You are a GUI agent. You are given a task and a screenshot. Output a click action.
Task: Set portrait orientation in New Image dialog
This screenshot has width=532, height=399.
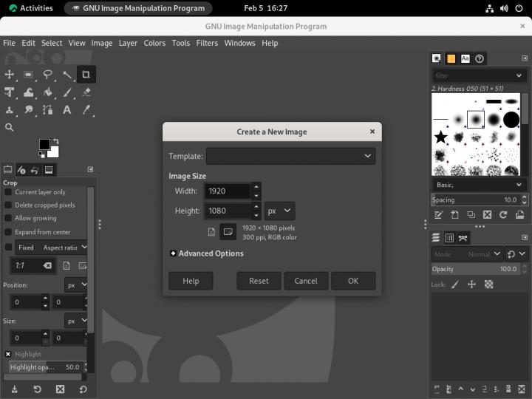(x=211, y=232)
